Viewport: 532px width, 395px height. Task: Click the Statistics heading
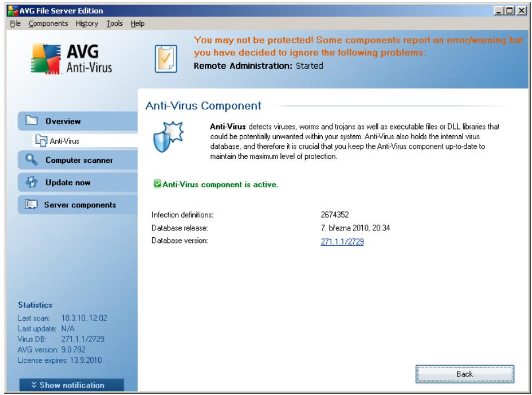click(x=35, y=305)
